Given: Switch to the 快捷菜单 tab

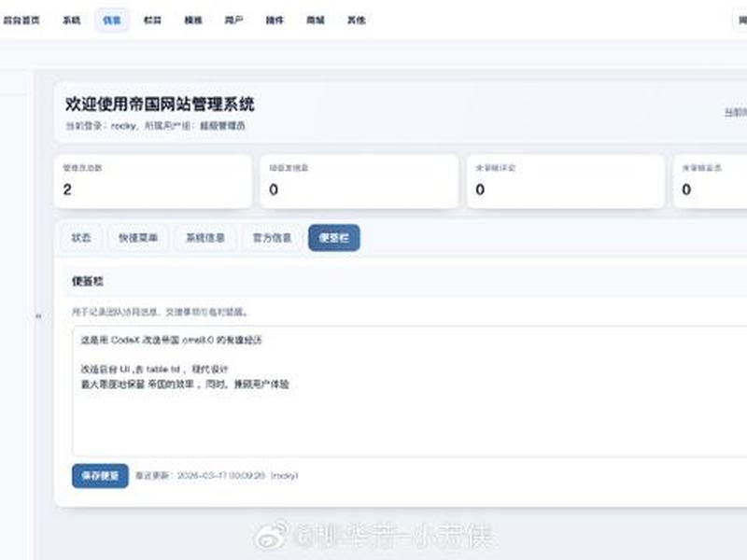Looking at the screenshot, I should coord(138,238).
